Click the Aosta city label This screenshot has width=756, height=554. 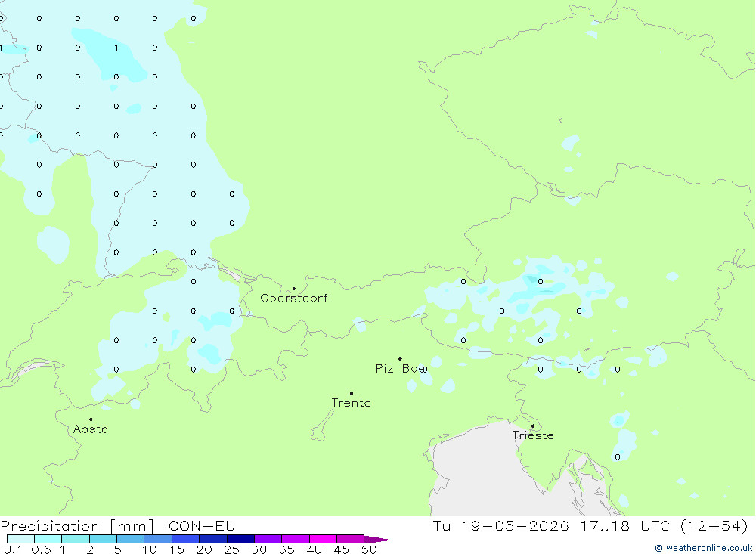pyautogui.click(x=90, y=429)
